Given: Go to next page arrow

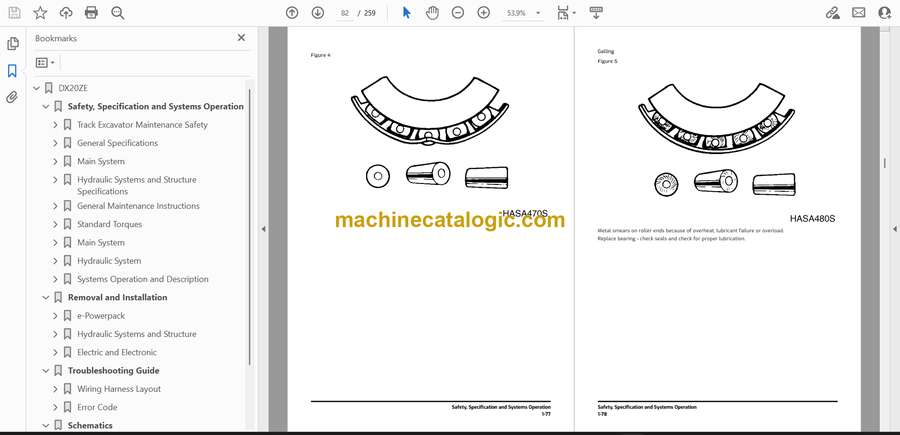Looking at the screenshot, I should click(317, 13).
